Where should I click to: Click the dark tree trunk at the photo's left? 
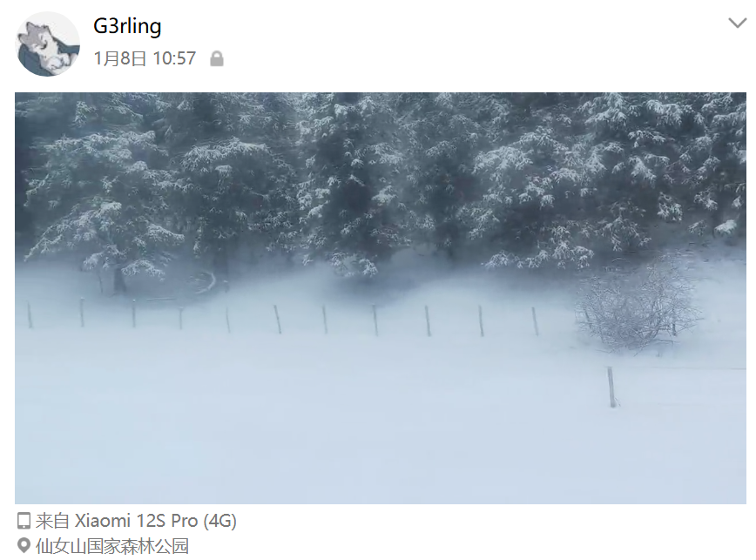click(119, 278)
